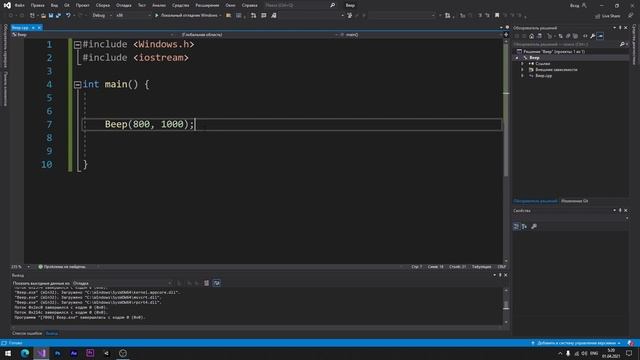Screen dimensions: 640x360
Task: Open Microsoft Edge from the taskbar
Action: pyautogui.click(x=25, y=353)
